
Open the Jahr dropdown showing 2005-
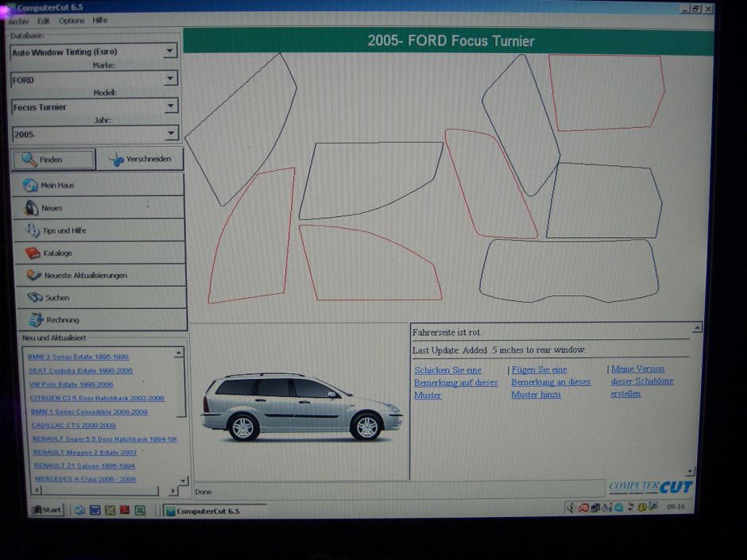(x=170, y=133)
